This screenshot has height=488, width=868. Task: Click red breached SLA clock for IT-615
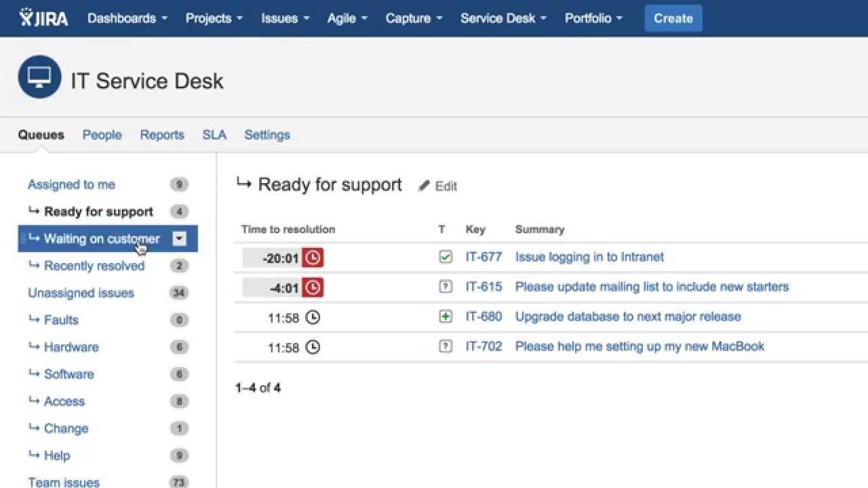[313, 287]
